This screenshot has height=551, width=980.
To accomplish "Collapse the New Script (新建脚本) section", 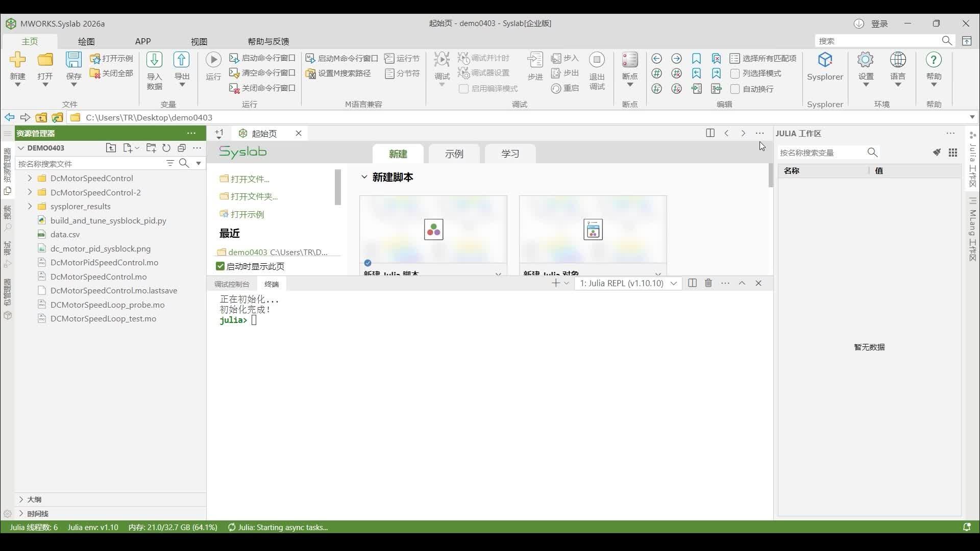I will 364,177.
